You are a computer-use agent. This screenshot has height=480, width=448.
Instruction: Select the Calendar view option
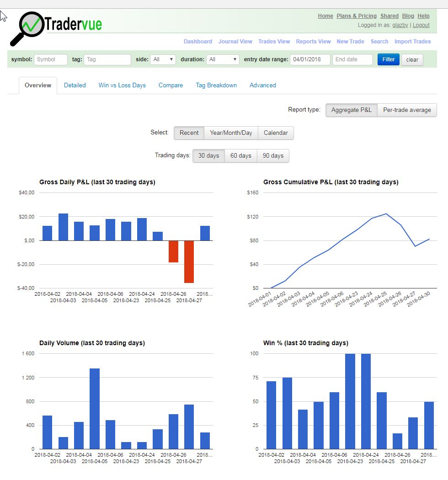click(276, 133)
